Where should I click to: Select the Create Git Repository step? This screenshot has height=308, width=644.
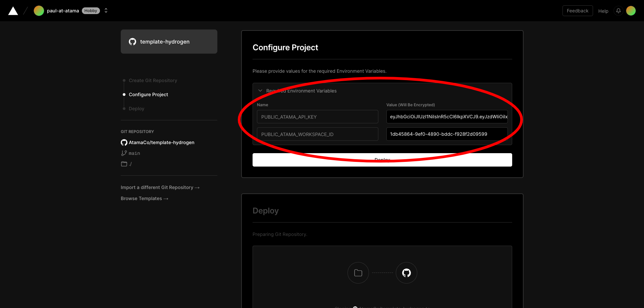pyautogui.click(x=153, y=80)
